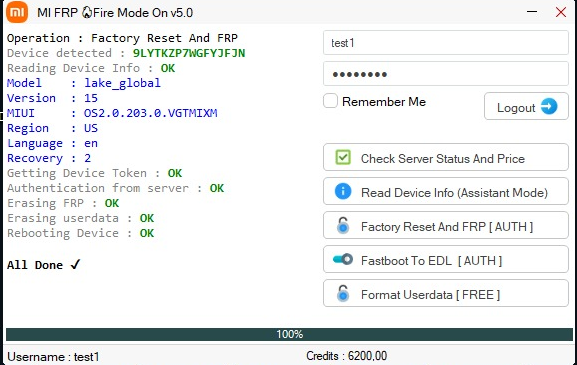
Task: Click the green checkmark icon for server status
Action: pyautogui.click(x=343, y=157)
